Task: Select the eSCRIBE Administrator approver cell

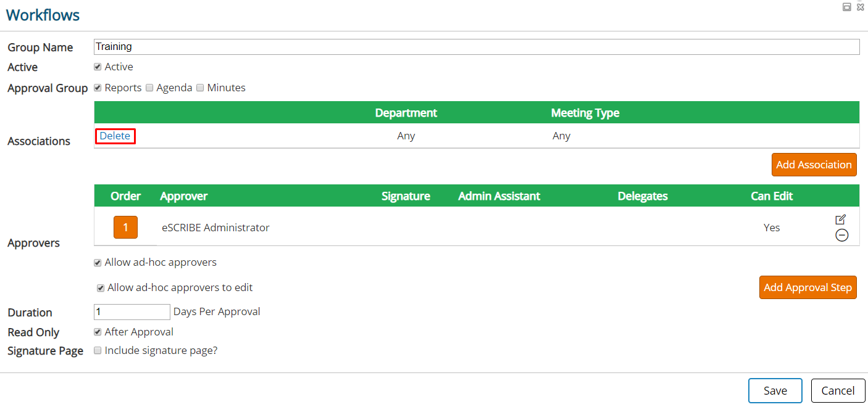Action: [215, 228]
